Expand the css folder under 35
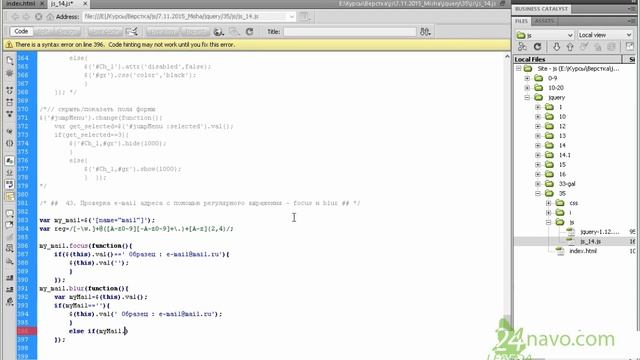This screenshot has height=360, width=640. pos(549,203)
